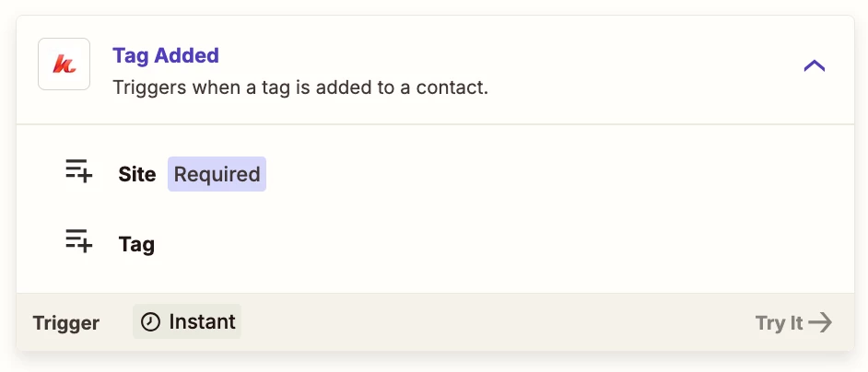Click the list-plus icon beside Tag
868x372 pixels.
[x=78, y=240]
